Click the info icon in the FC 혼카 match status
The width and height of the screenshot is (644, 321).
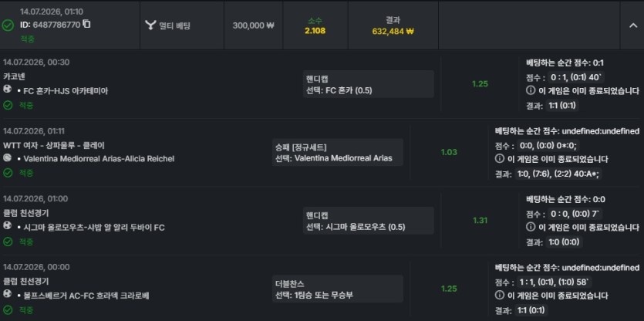530,91
